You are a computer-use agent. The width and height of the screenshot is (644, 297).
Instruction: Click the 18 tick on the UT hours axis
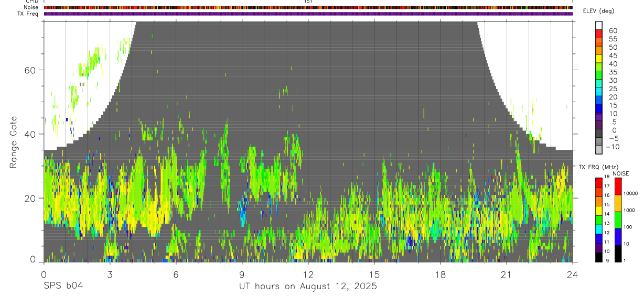click(x=441, y=274)
